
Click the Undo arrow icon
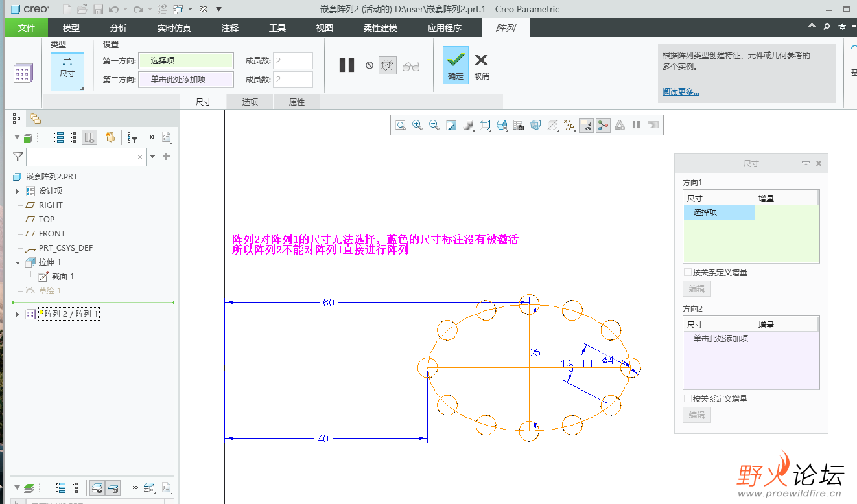113,9
